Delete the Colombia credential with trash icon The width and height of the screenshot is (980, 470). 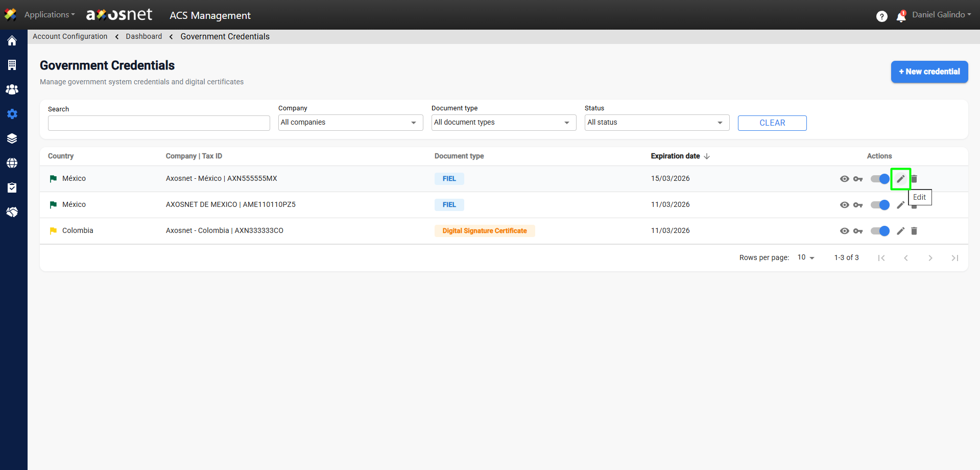[914, 231]
